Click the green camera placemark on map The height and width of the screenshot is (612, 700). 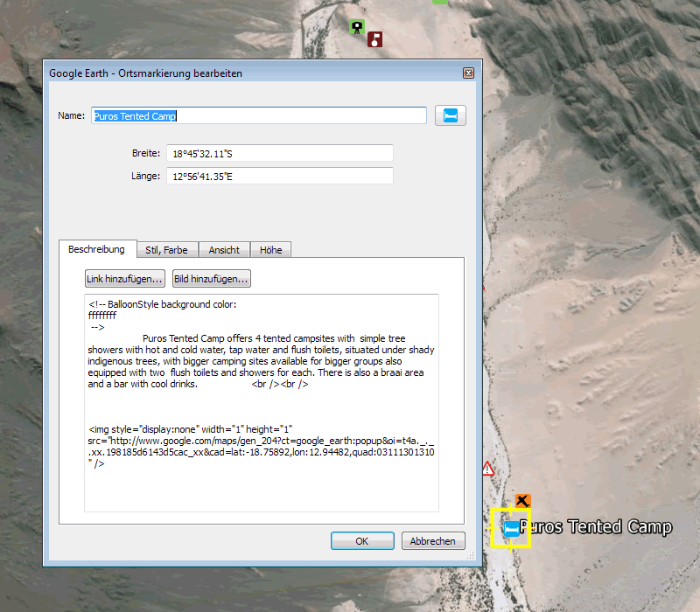click(357, 27)
